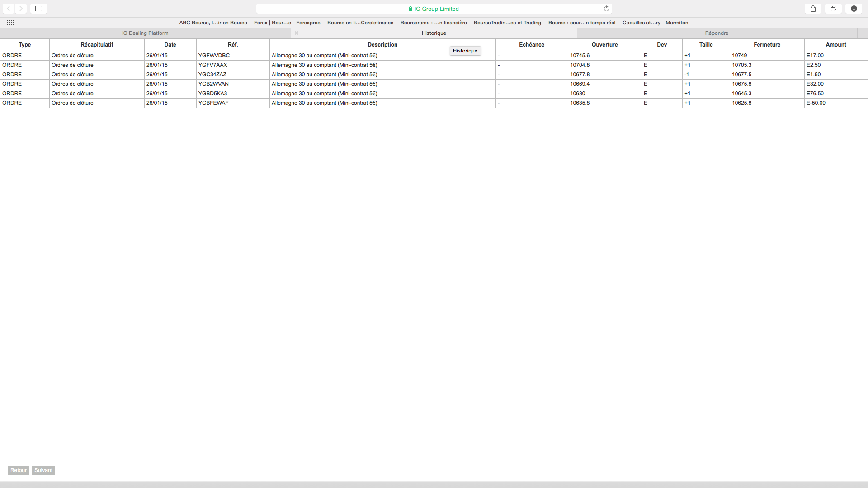Open the Boursorama favorites bookmark
868x488 pixels.
point(433,23)
